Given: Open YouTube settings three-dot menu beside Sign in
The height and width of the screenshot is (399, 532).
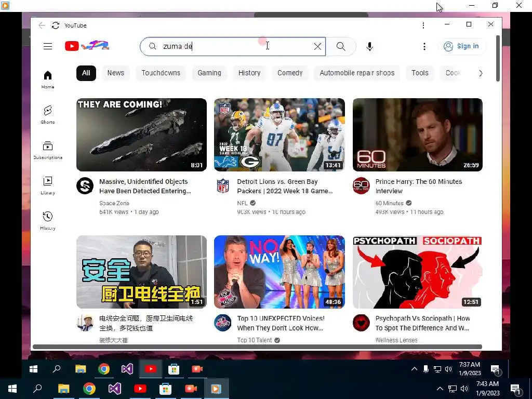Looking at the screenshot, I should tap(424, 46).
